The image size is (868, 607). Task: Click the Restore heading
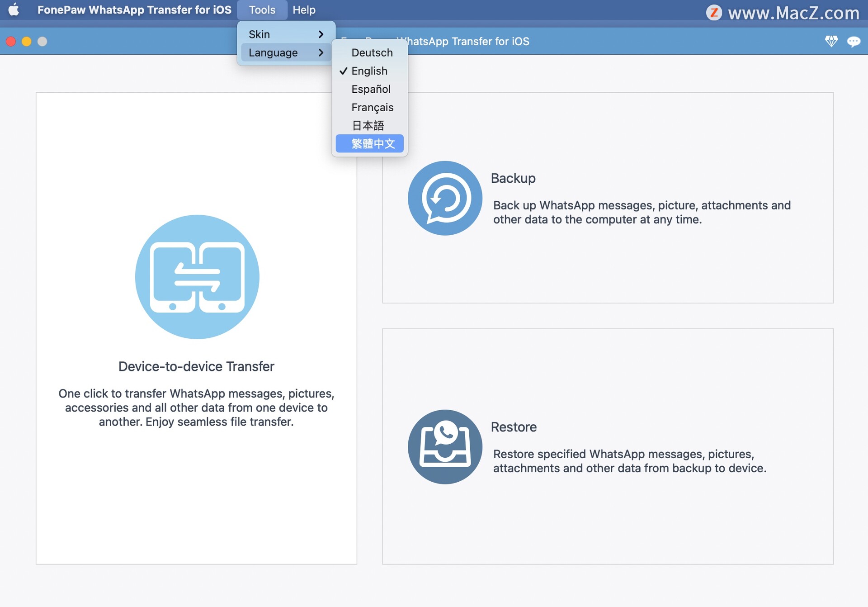(514, 427)
